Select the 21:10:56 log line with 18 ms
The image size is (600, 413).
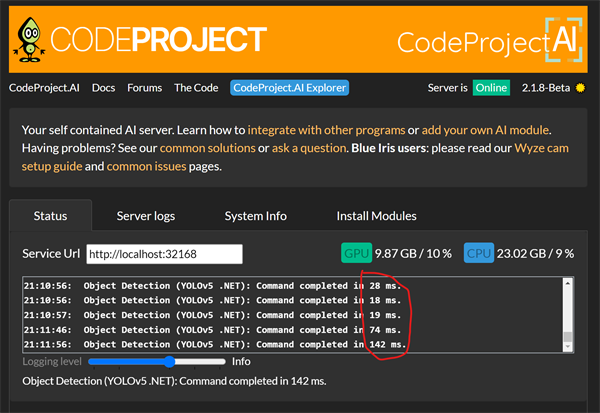point(212,300)
